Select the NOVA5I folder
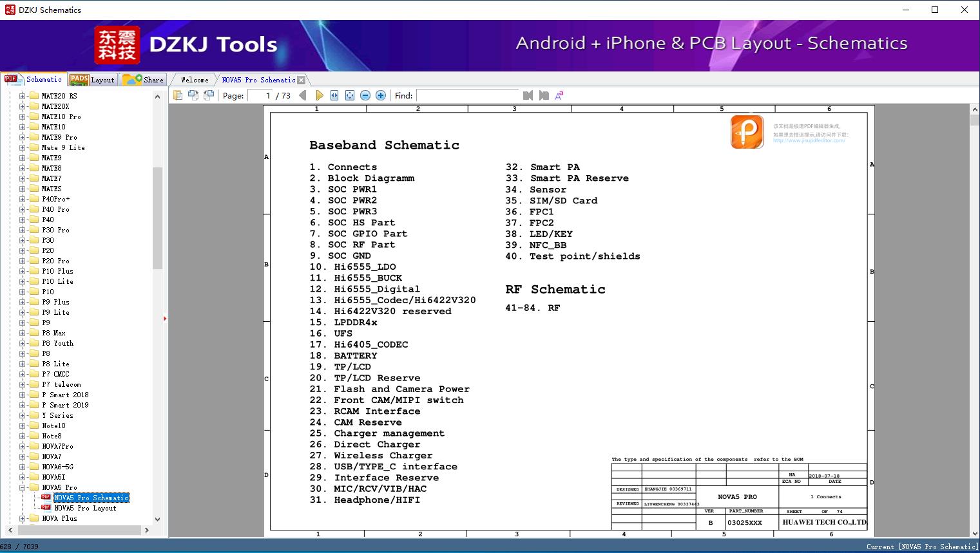The height and width of the screenshot is (553, 980). click(x=53, y=477)
